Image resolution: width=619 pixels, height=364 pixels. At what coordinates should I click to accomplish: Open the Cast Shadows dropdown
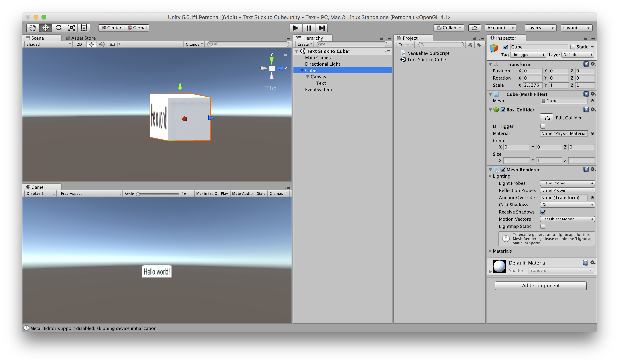point(567,205)
